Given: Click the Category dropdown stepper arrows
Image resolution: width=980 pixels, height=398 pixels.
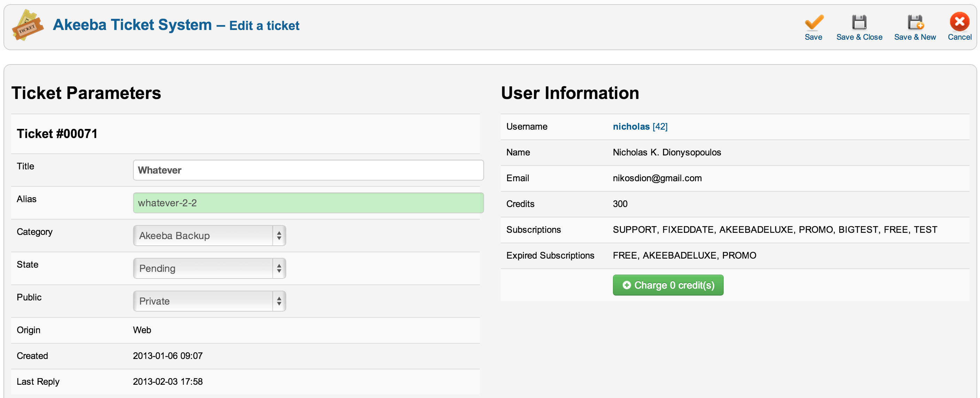Looking at the screenshot, I should tap(279, 235).
